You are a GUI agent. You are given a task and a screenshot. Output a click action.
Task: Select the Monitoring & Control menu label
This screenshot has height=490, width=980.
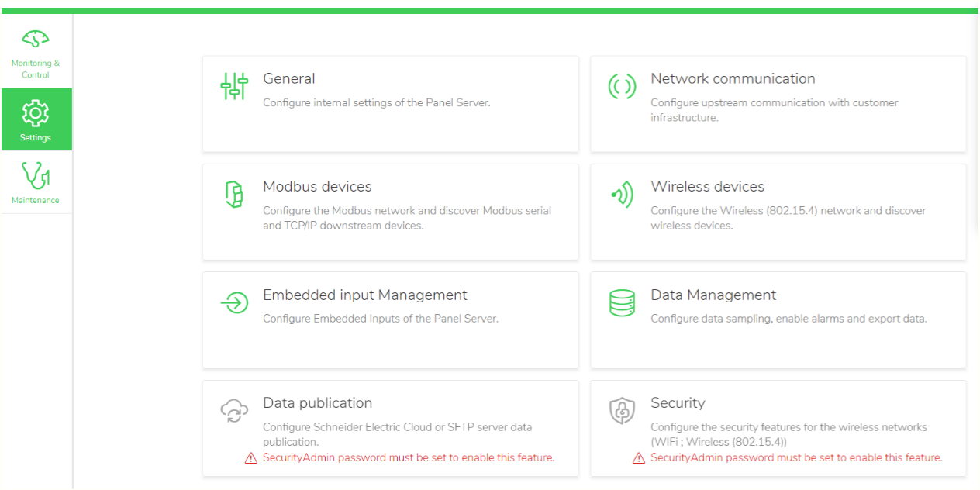tap(36, 69)
